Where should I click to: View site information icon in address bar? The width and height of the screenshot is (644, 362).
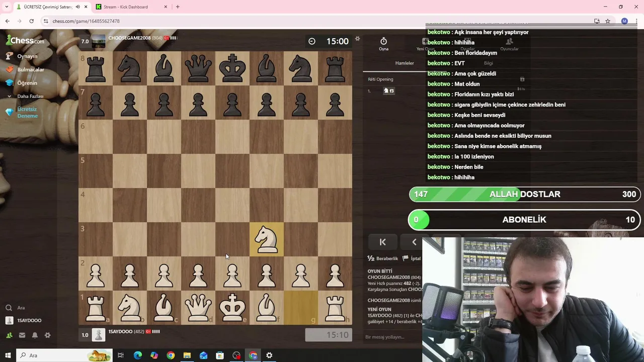pyautogui.click(x=46, y=21)
